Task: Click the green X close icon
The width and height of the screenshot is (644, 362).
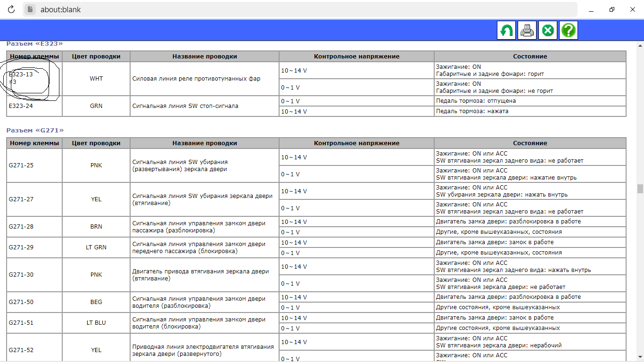Action: (x=548, y=31)
